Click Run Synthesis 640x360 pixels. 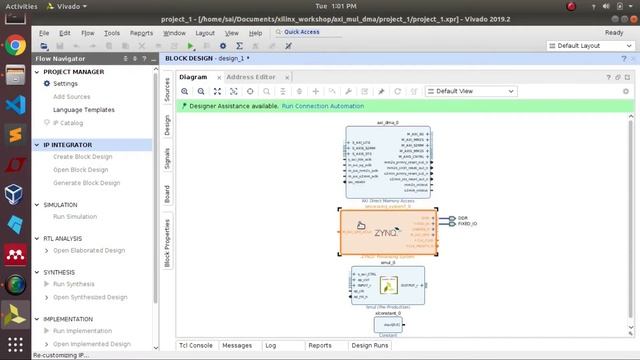(x=73, y=284)
